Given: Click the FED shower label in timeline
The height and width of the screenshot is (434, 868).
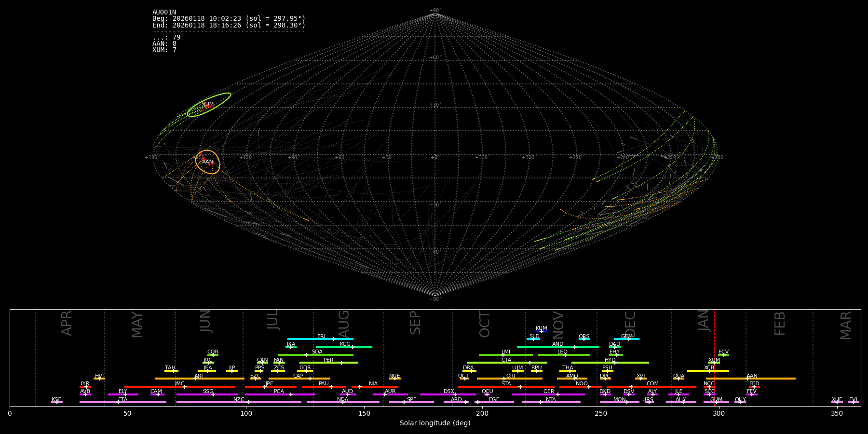Looking at the screenshot, I should 755,384.
